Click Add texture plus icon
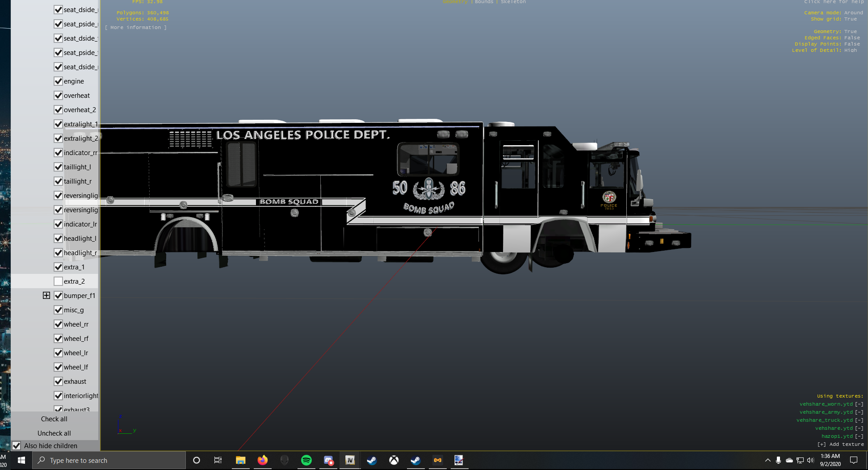Viewport: 868px width, 470px height. 821,444
